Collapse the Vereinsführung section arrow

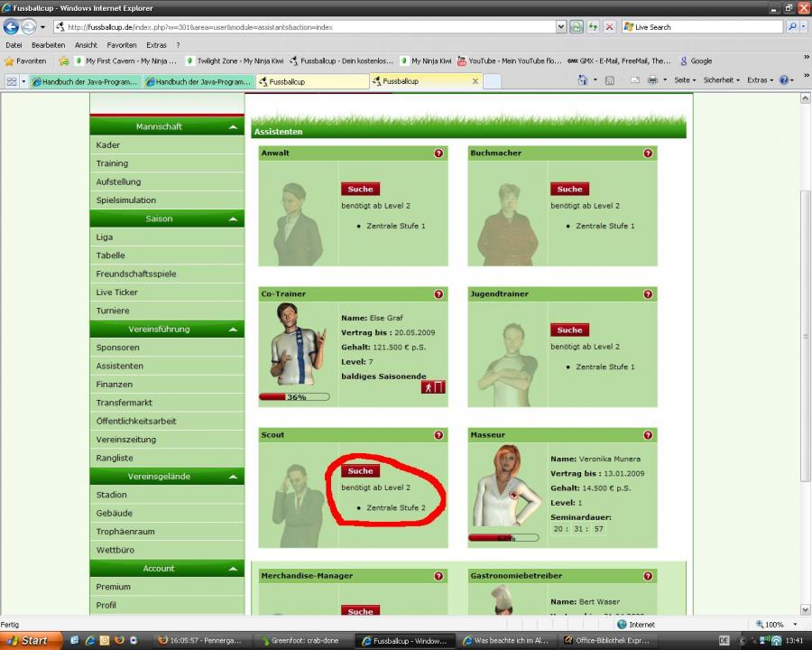click(x=233, y=330)
